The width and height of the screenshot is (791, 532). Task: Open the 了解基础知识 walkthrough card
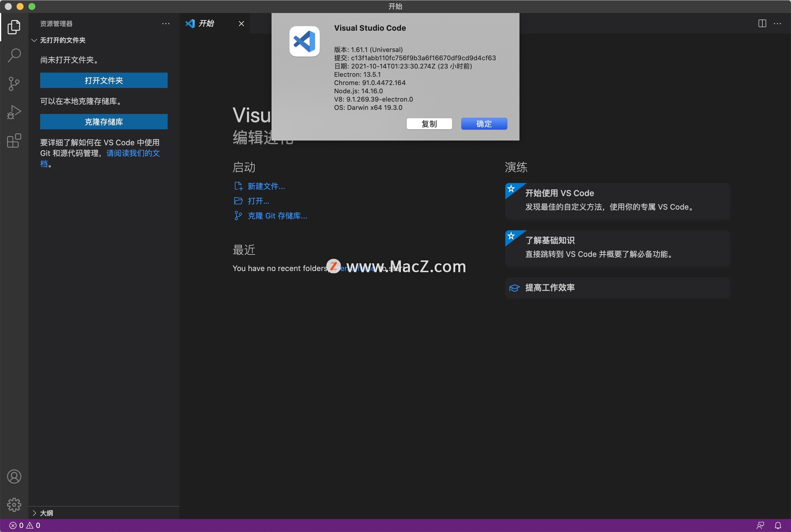coord(618,248)
